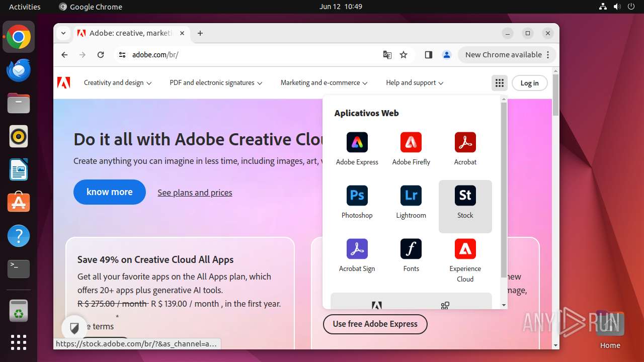Click the privacy shield badge
The width and height of the screenshot is (644, 362).
74,329
